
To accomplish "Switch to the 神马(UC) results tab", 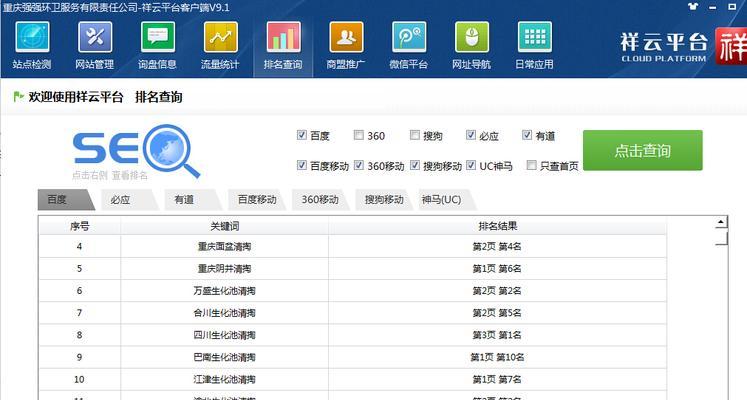I will pos(446,200).
